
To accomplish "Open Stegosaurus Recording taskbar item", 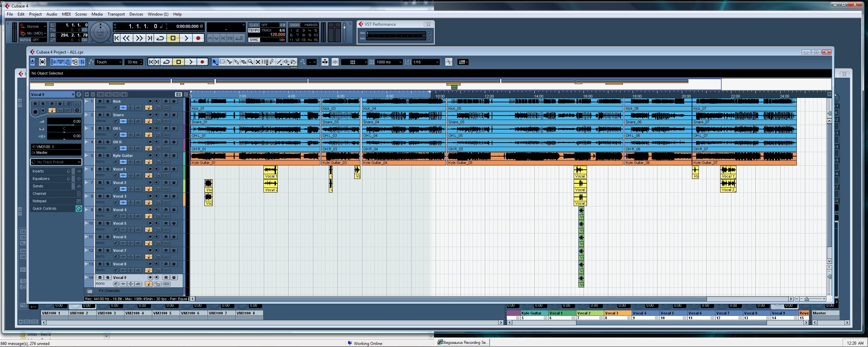I will [x=462, y=343].
